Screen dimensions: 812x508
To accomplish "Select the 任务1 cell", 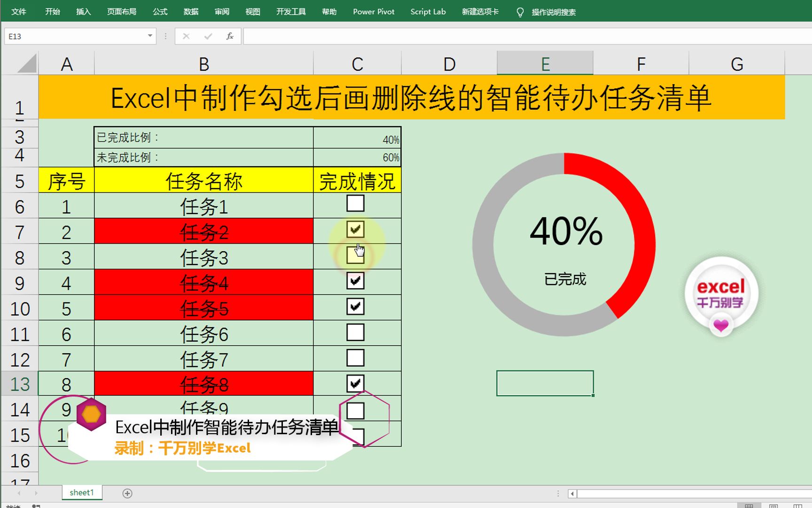I will click(x=203, y=206).
